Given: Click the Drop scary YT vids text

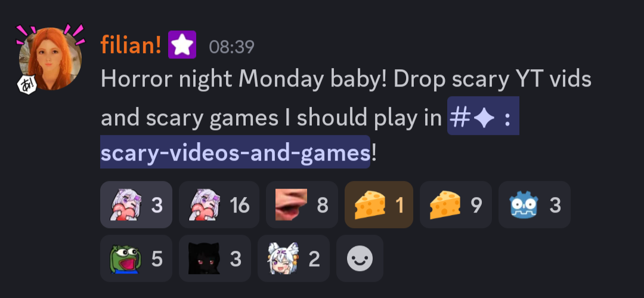Looking at the screenshot, I should (493, 80).
